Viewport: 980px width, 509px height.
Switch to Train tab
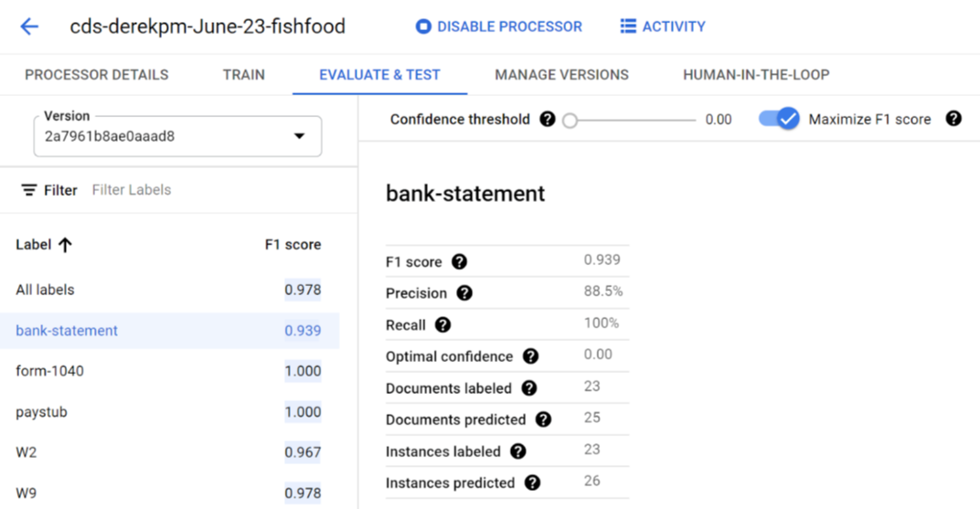(244, 74)
